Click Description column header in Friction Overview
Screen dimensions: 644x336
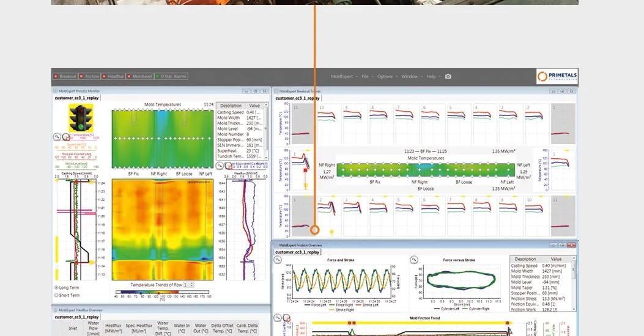tap(525, 259)
